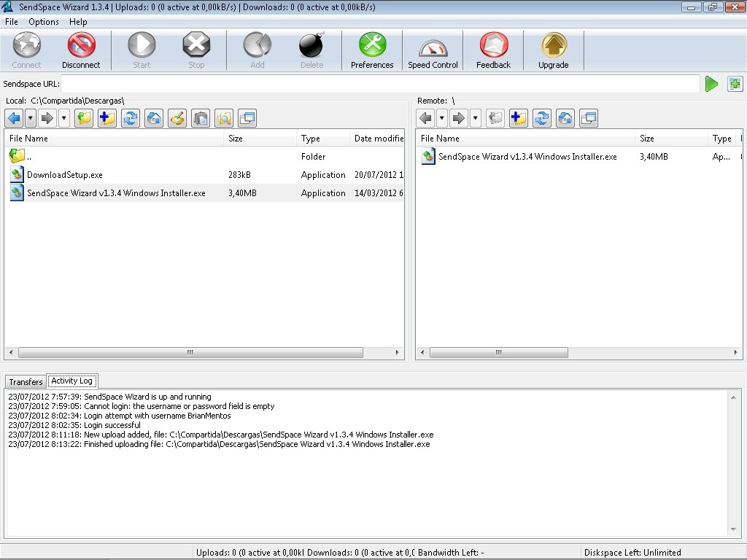Create new folder in Local pane

click(x=107, y=118)
